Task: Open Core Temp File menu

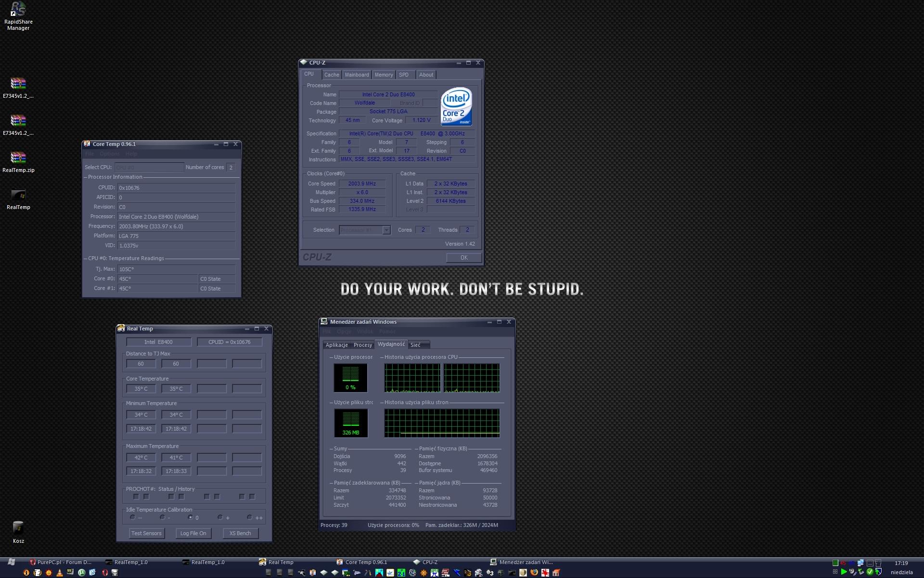Action: [90, 154]
